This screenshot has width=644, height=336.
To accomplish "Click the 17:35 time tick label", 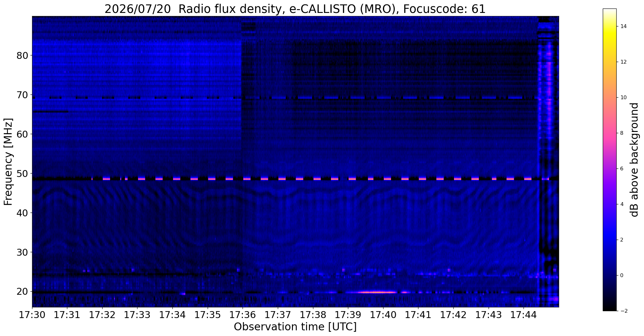I will [x=208, y=315].
